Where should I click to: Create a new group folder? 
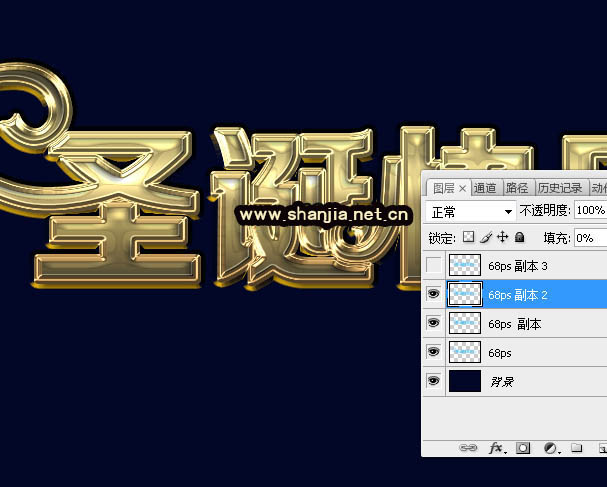coord(576,448)
